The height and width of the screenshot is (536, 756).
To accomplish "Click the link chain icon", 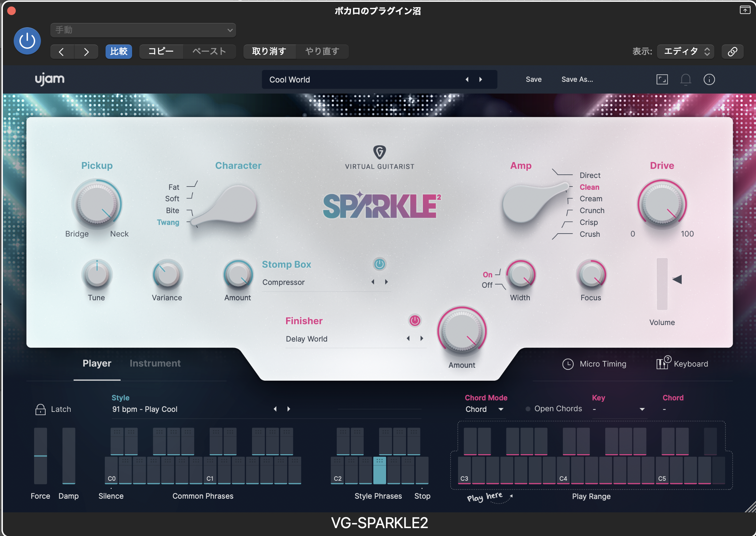I will 732,51.
